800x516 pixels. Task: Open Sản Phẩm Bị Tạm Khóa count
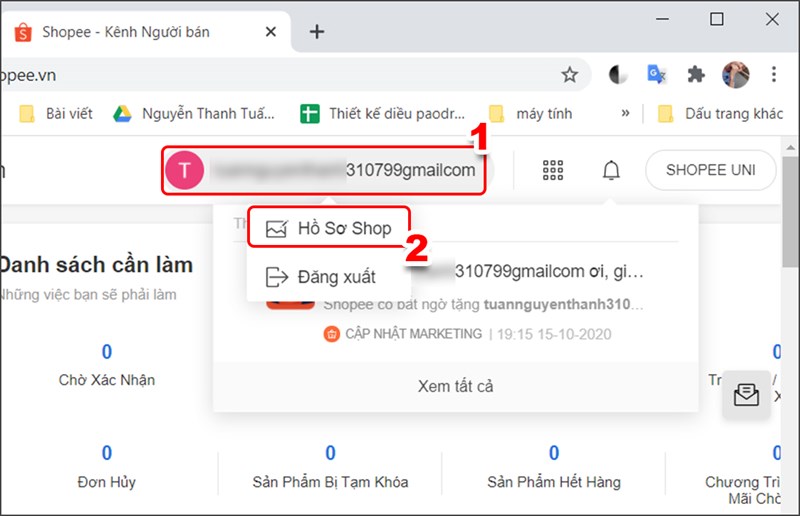(x=330, y=466)
